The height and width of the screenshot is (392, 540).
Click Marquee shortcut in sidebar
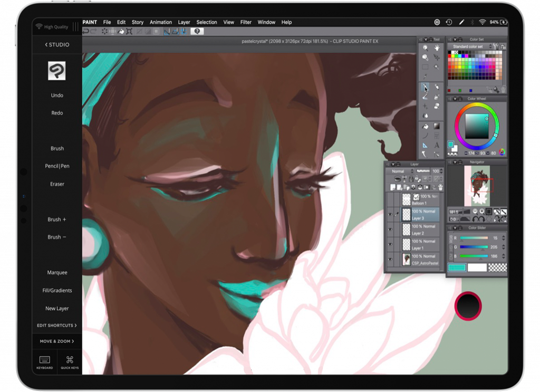coord(57,272)
